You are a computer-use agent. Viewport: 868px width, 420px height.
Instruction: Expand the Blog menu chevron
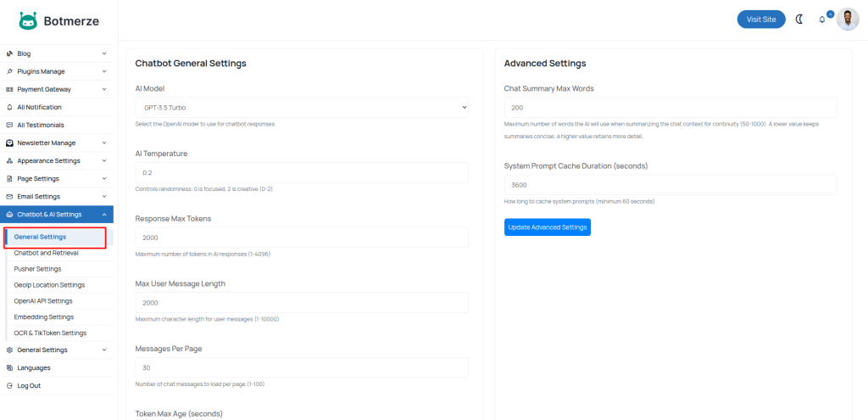pos(104,53)
